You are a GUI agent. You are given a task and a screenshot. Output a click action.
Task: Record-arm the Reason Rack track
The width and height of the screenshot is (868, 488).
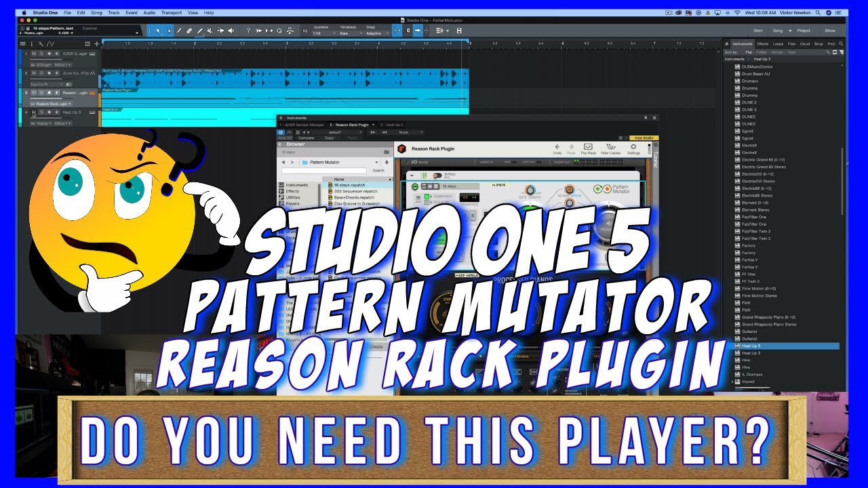click(x=50, y=93)
